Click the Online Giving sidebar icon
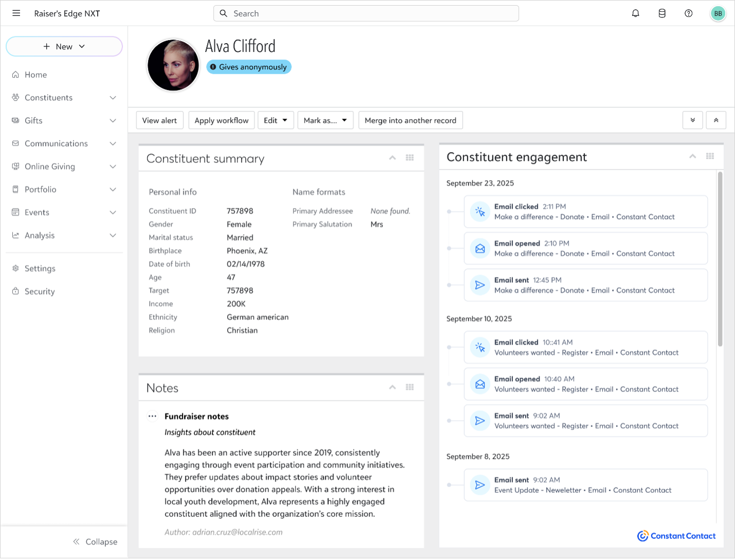 15,166
